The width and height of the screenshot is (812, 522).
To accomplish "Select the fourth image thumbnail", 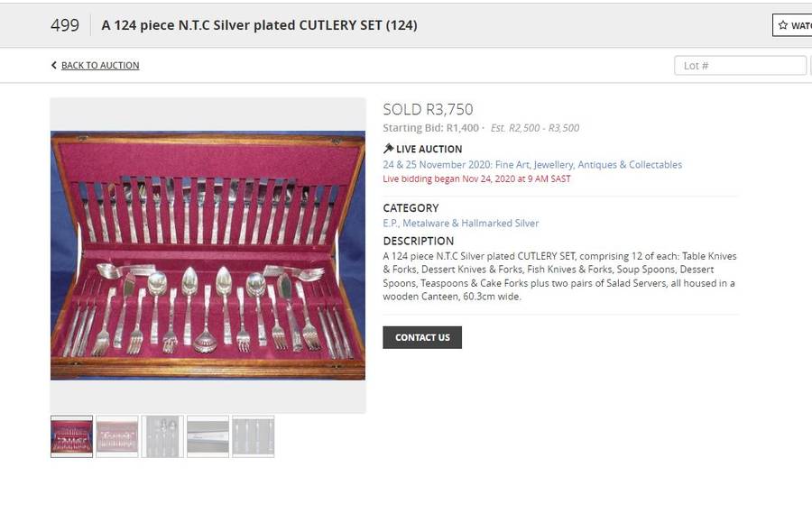I will point(208,436).
